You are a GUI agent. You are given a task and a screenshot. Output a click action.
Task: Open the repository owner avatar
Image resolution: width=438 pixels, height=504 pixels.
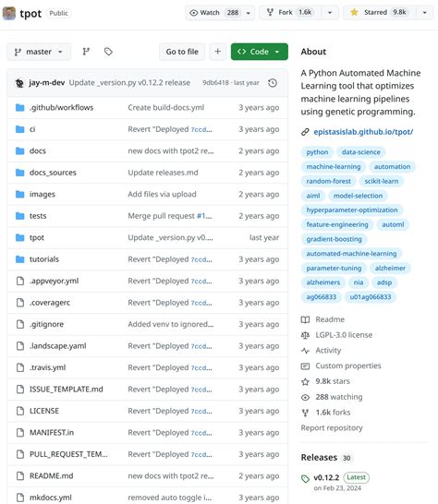pyautogui.click(x=9, y=13)
